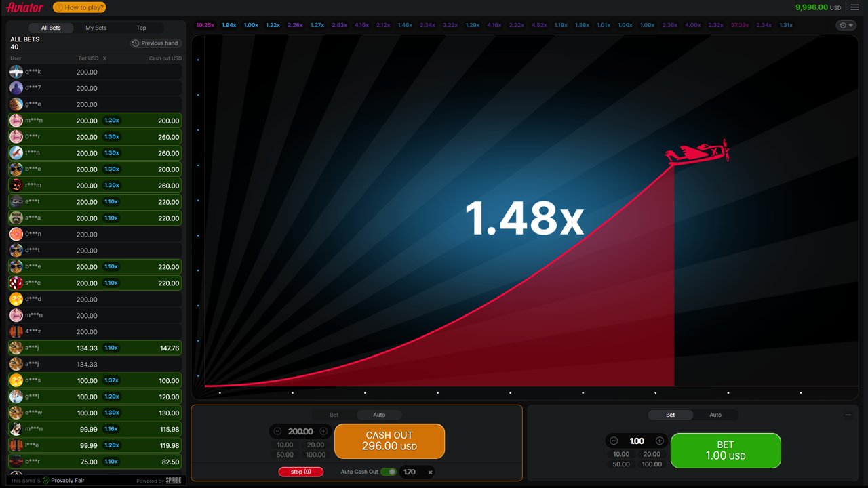Image resolution: width=868 pixels, height=488 pixels.
Task: Select Auto tab in the right bet panel
Action: (715, 415)
